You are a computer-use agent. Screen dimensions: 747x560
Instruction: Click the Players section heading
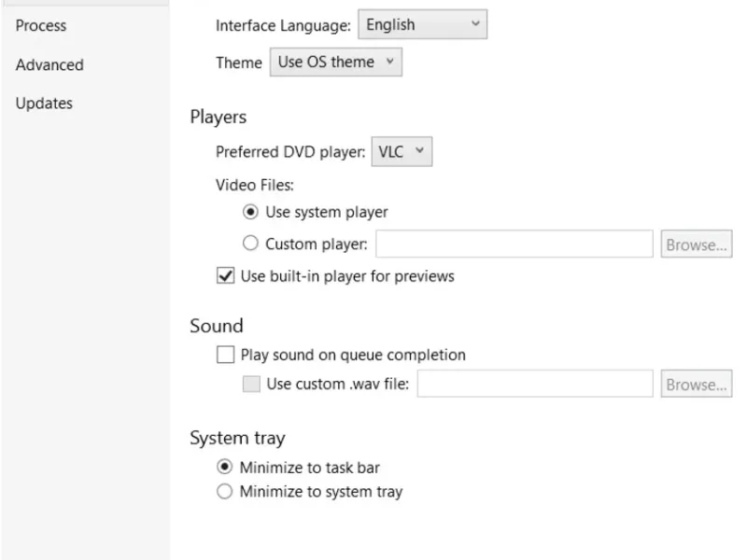[218, 118]
